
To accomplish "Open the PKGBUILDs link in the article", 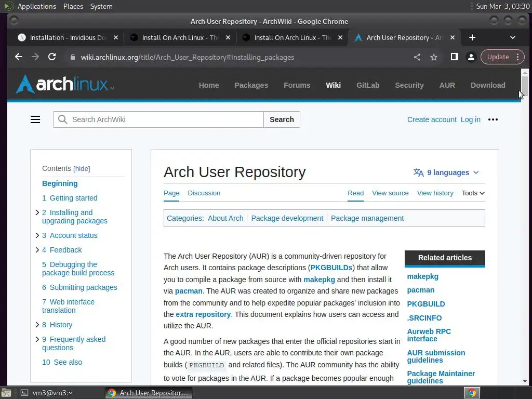I will coord(331,268).
